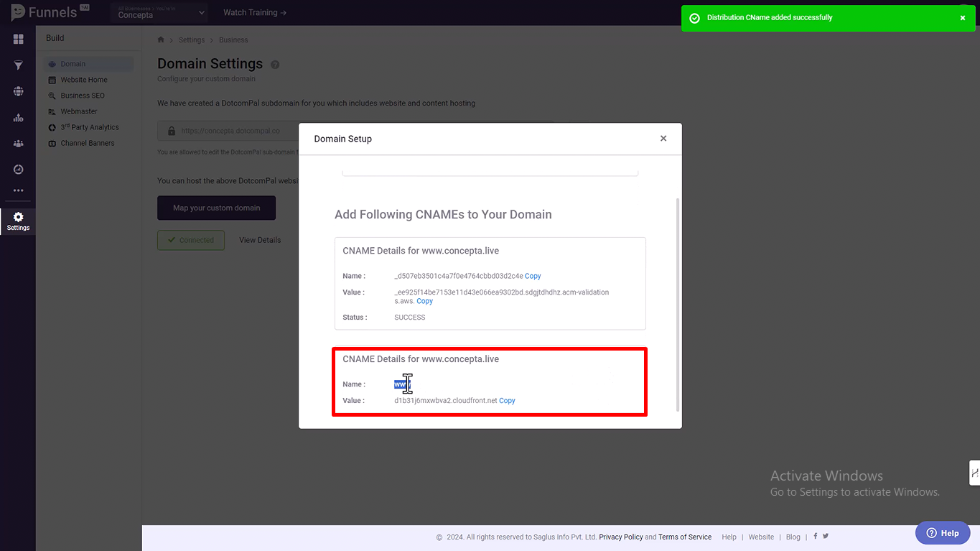Click Settings in the breadcrumb

pyautogui.click(x=192, y=40)
